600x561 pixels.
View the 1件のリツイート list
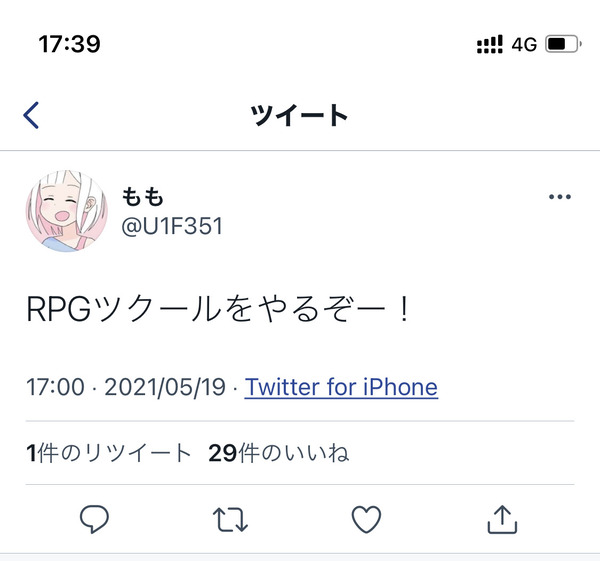[109, 453]
